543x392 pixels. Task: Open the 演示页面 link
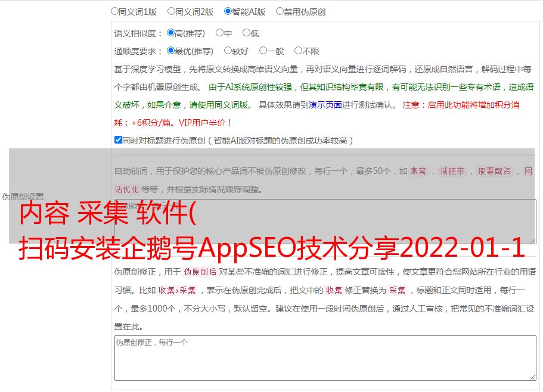click(325, 105)
